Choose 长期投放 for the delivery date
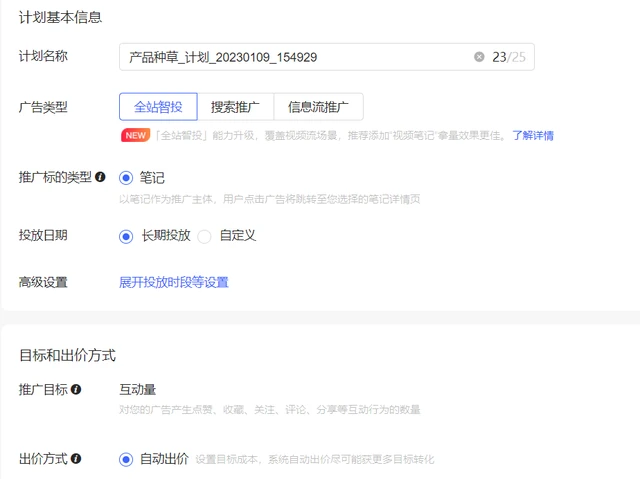640x479 pixels. click(126, 236)
